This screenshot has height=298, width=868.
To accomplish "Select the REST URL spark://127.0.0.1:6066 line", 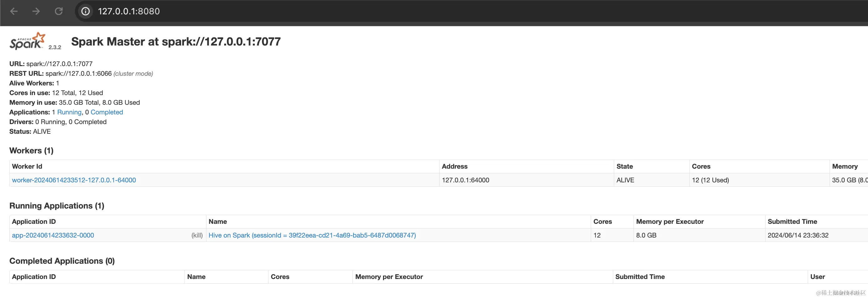I will coord(81,73).
